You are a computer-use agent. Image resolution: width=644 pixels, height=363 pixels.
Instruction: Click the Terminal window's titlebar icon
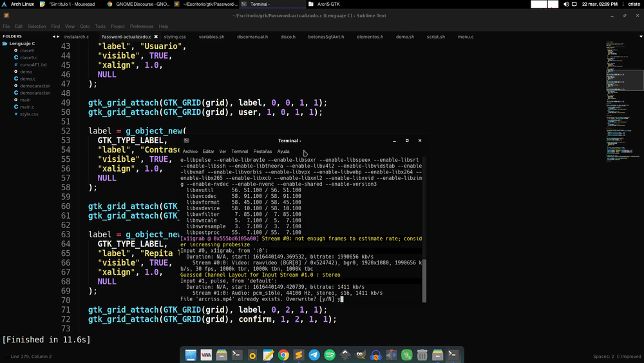[187, 141]
